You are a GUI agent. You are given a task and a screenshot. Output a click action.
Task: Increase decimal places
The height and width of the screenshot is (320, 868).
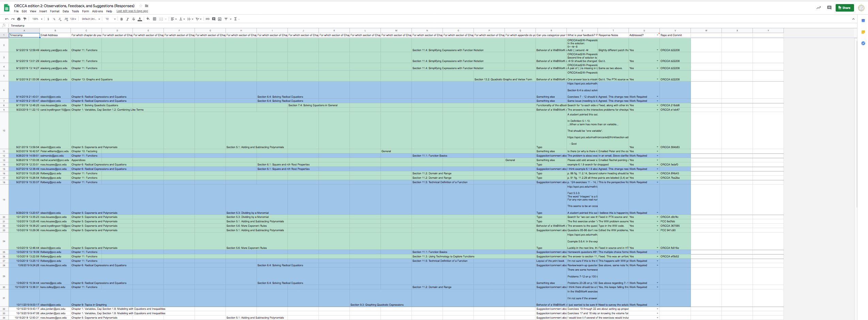click(66, 19)
